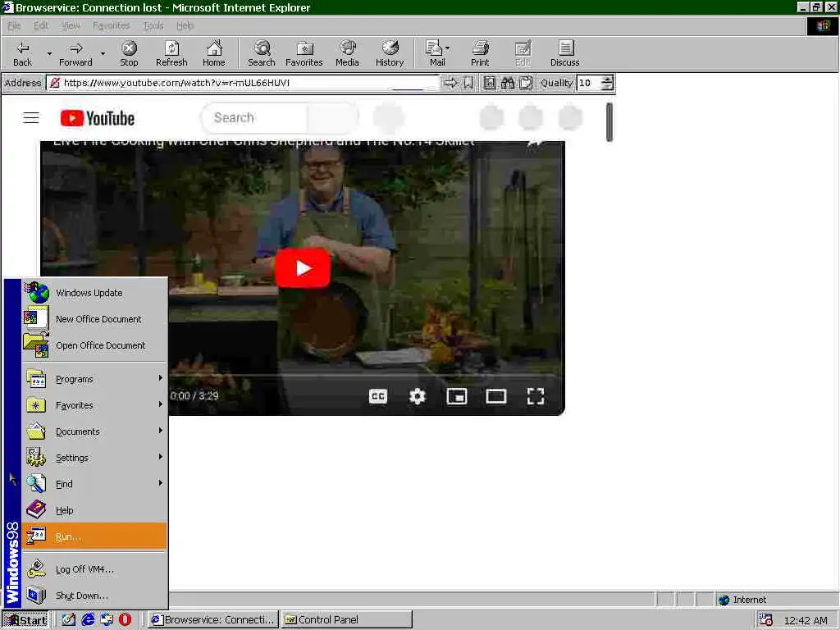The image size is (840, 630).
Task: Click the Print toolbar icon
Action: pyautogui.click(x=480, y=53)
